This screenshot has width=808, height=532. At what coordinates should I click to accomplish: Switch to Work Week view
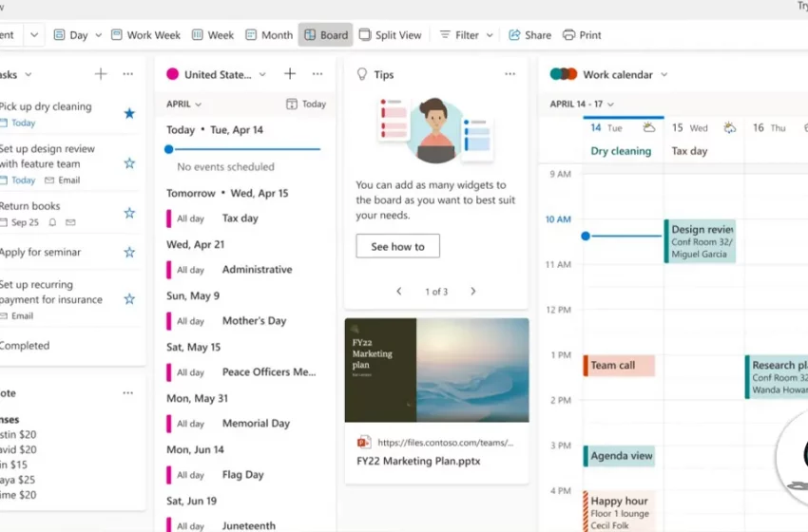click(145, 35)
